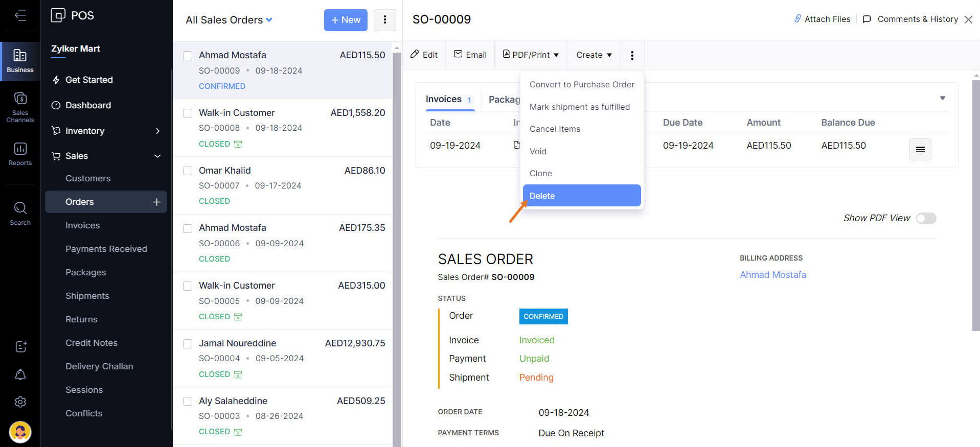Click the plus icon beside Orders
Screen dimensions: 980x447
pyautogui.click(x=156, y=202)
